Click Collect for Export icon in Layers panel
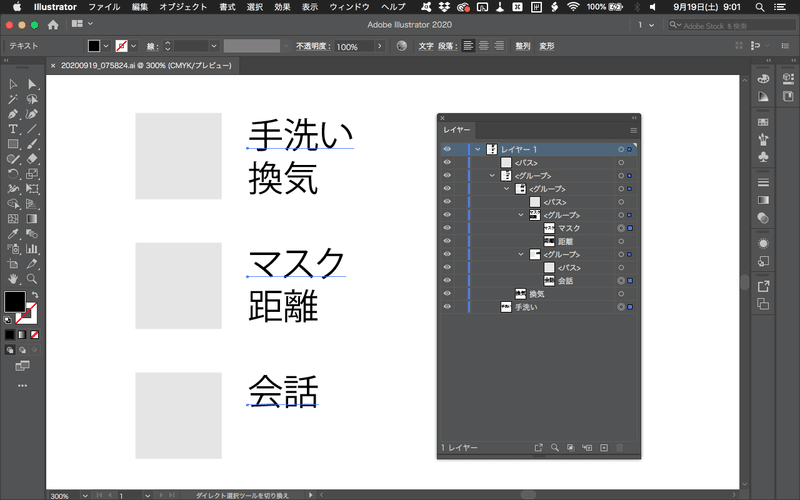The width and height of the screenshot is (800, 500). (538, 447)
